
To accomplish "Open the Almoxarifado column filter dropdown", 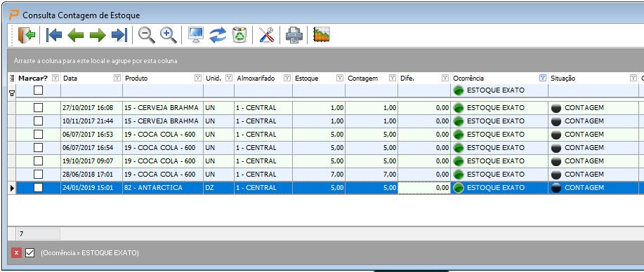I will point(287,78).
